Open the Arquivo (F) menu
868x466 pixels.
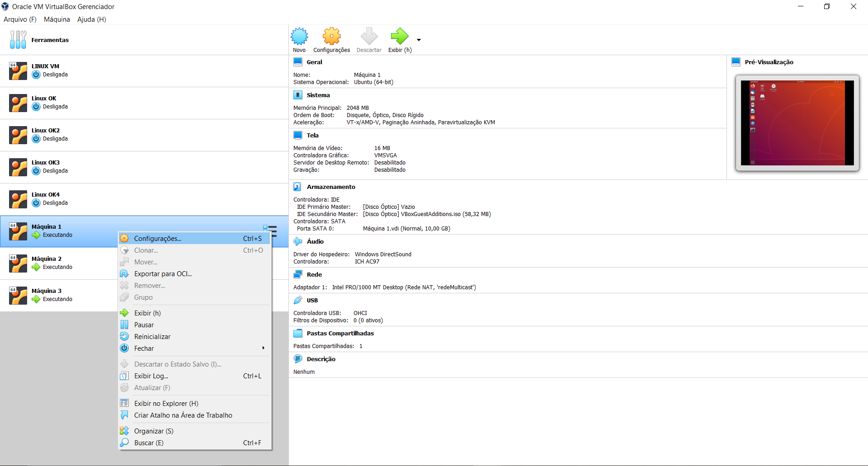point(20,19)
